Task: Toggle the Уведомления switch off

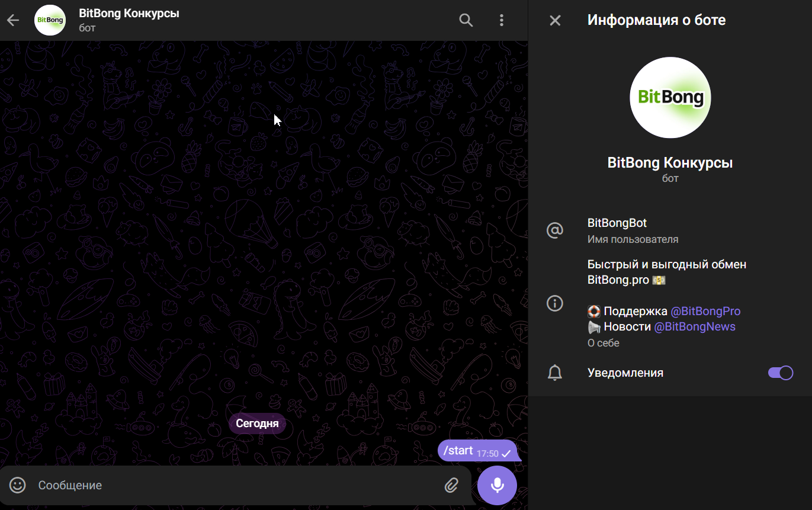Action: click(781, 373)
